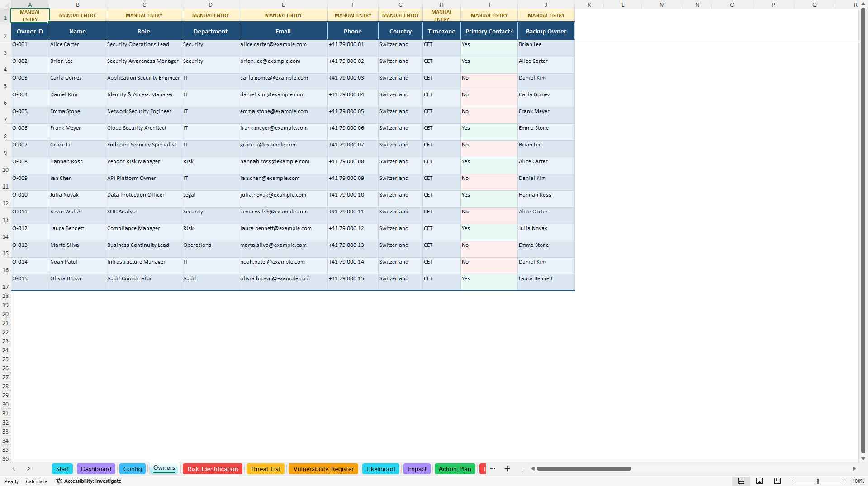Select Backup Owner cell 'Laura Bennett'

(x=546, y=283)
